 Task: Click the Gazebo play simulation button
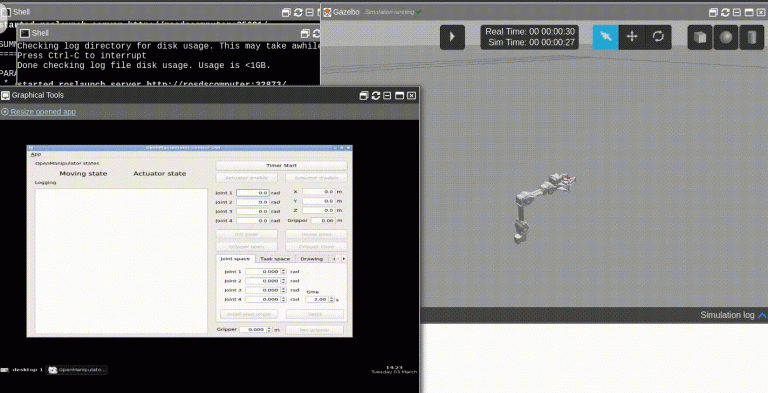(x=452, y=37)
